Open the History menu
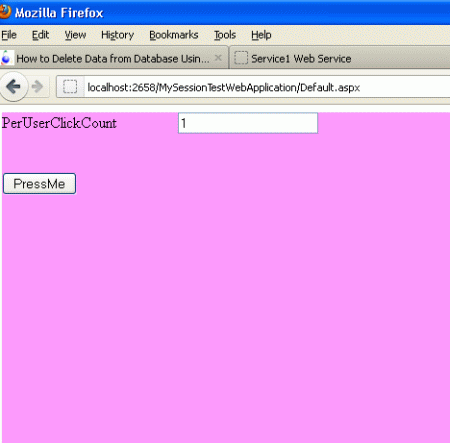The image size is (450, 443). [117, 35]
